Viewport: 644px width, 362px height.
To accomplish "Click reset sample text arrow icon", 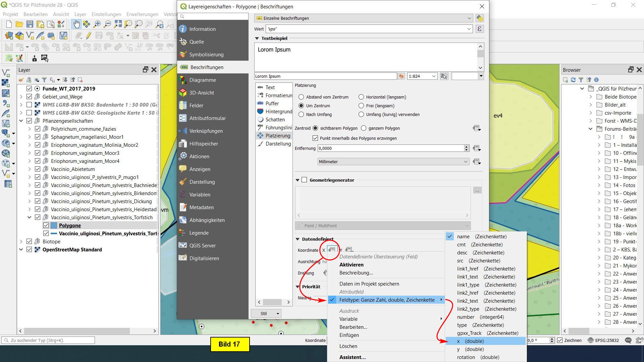I will tap(401, 76).
